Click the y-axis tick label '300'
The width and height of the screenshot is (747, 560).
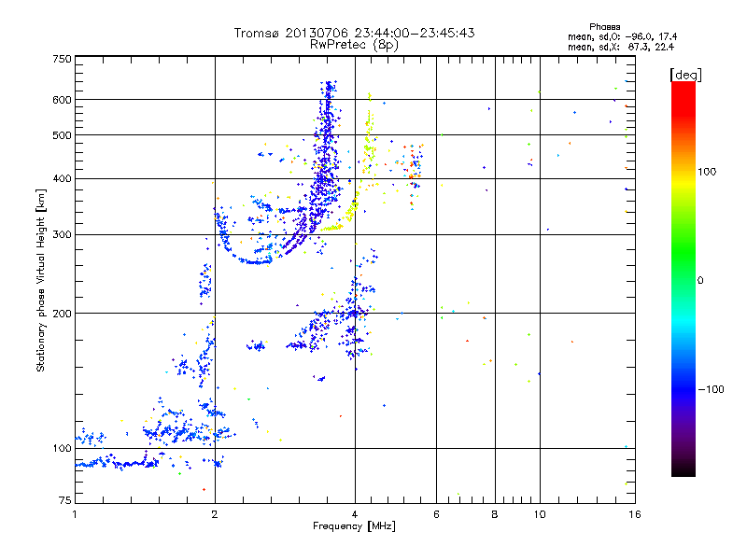pos(62,235)
